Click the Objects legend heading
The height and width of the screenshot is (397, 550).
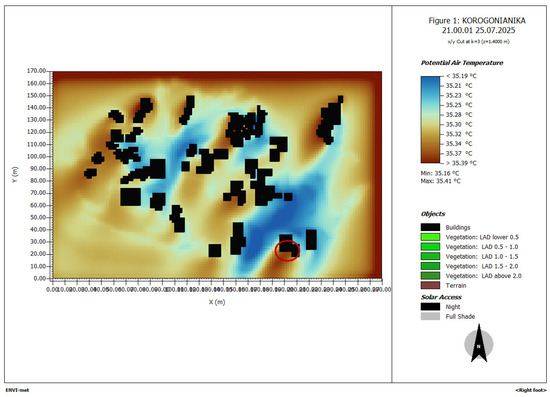(x=433, y=214)
